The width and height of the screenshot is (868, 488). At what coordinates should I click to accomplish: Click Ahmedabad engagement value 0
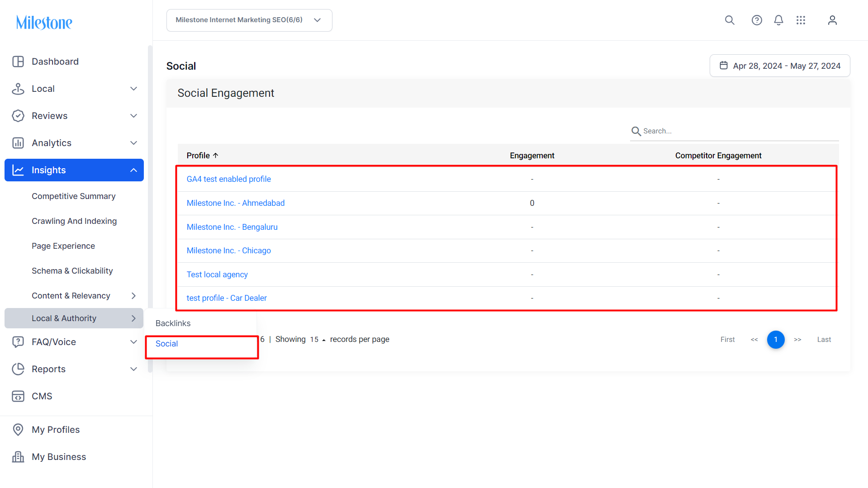tap(532, 203)
